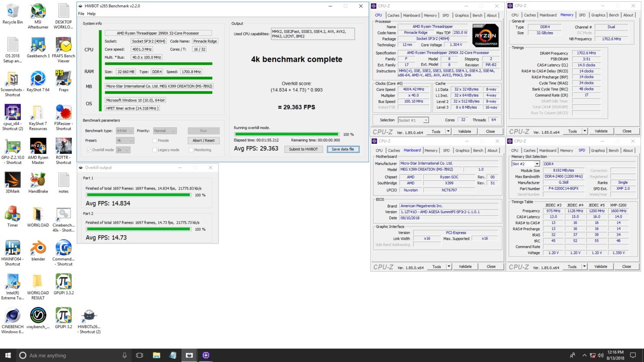The height and width of the screenshot is (362, 644).
Task: Open About tab in CPU-Z SPD window
Action: pos(628,150)
